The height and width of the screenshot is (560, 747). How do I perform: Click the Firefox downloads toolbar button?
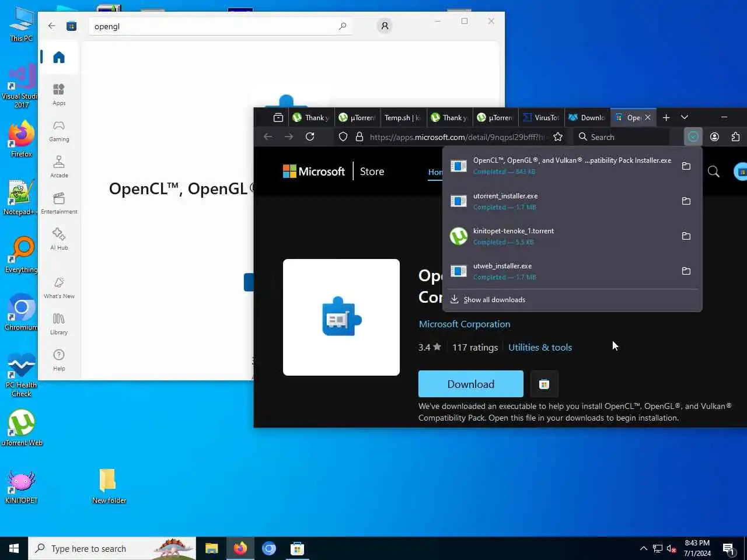click(x=693, y=136)
